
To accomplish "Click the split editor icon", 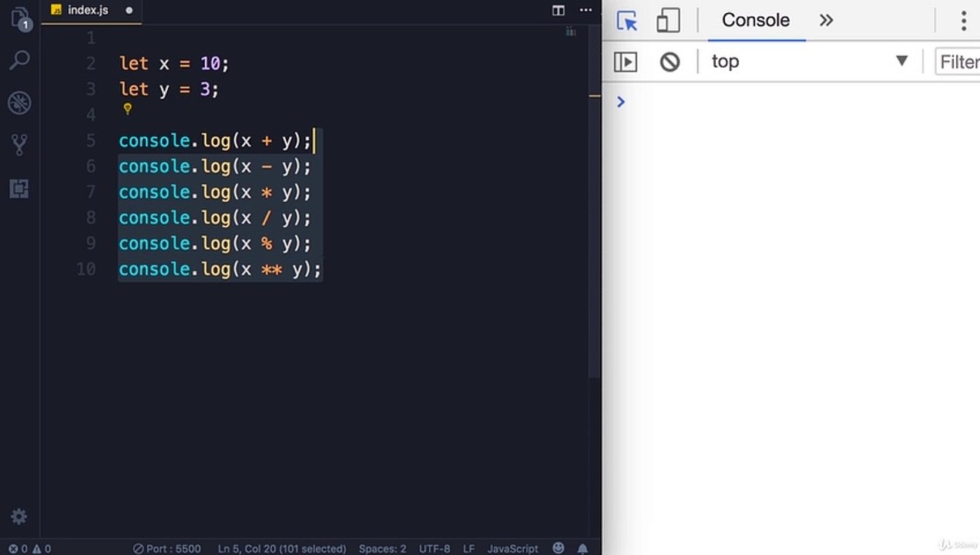I will (559, 11).
